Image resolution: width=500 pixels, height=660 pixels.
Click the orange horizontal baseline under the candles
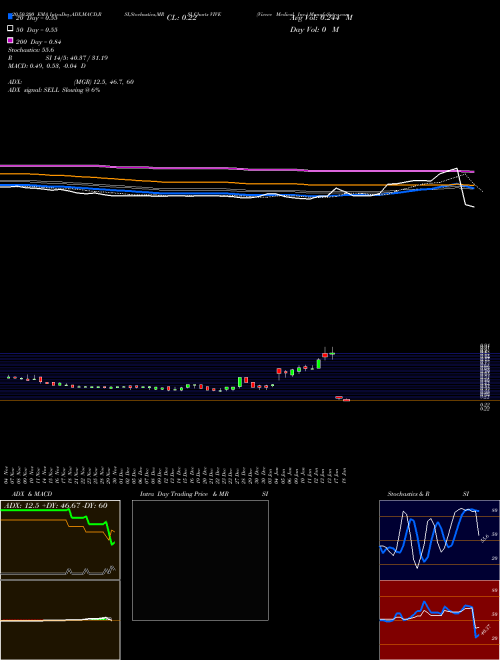click(x=250, y=400)
